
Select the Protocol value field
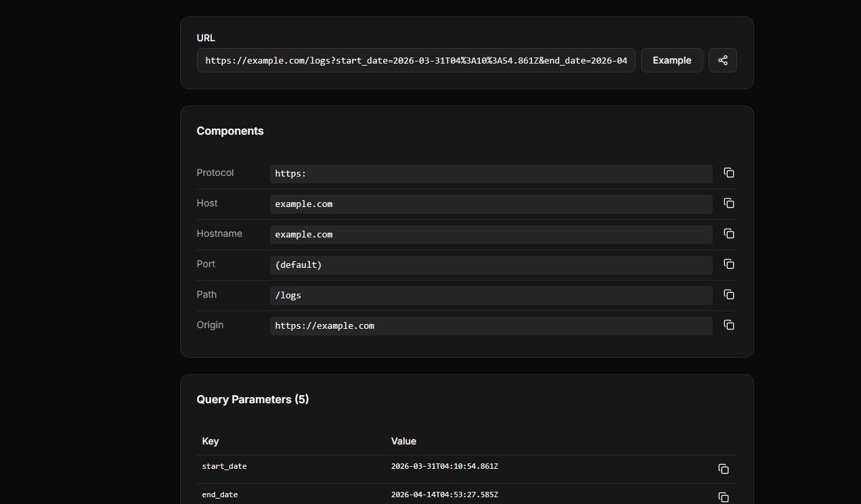(x=491, y=173)
